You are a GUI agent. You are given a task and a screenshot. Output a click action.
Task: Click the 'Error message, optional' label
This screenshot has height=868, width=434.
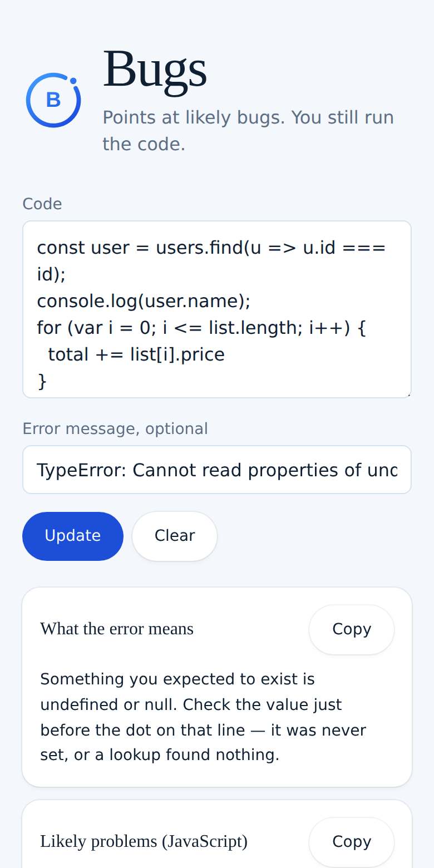tap(115, 428)
